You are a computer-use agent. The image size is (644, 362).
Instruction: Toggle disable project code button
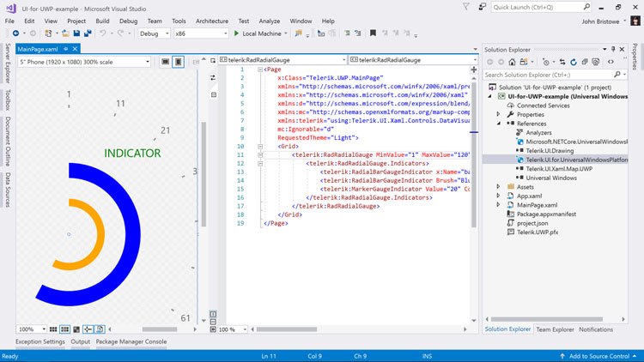100,329
